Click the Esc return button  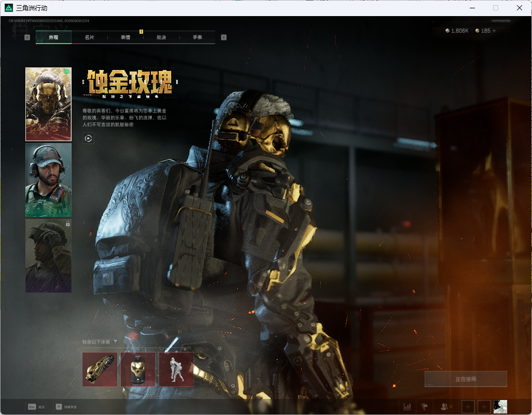pyautogui.click(x=36, y=407)
